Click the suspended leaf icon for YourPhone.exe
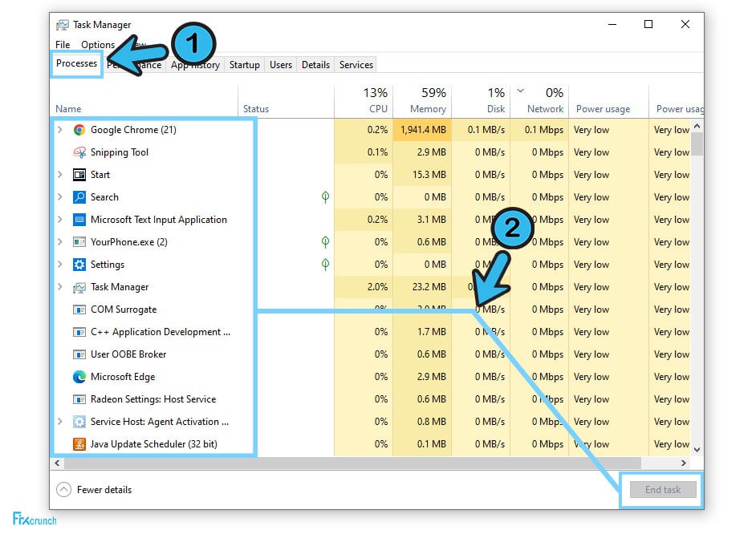Image resolution: width=756 pixels, height=534 pixels. pos(326,241)
